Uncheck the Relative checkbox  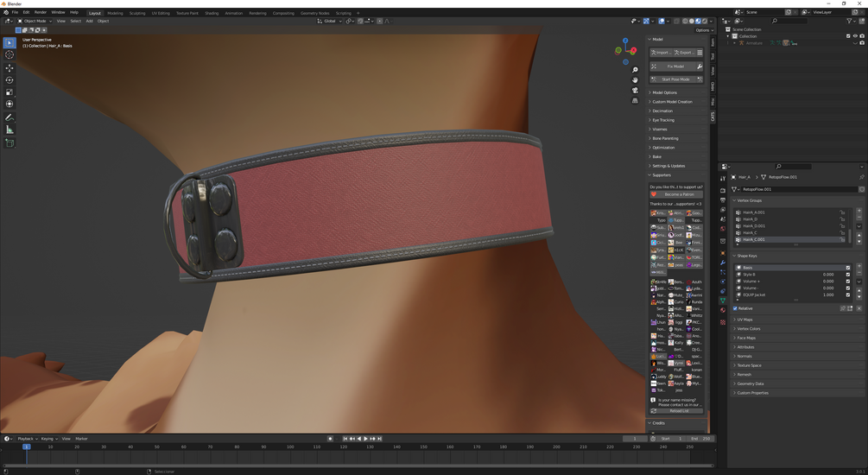735,308
